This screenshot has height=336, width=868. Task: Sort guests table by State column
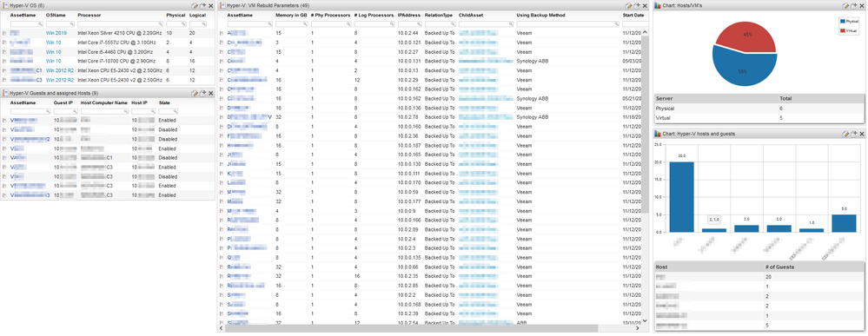[x=164, y=102]
